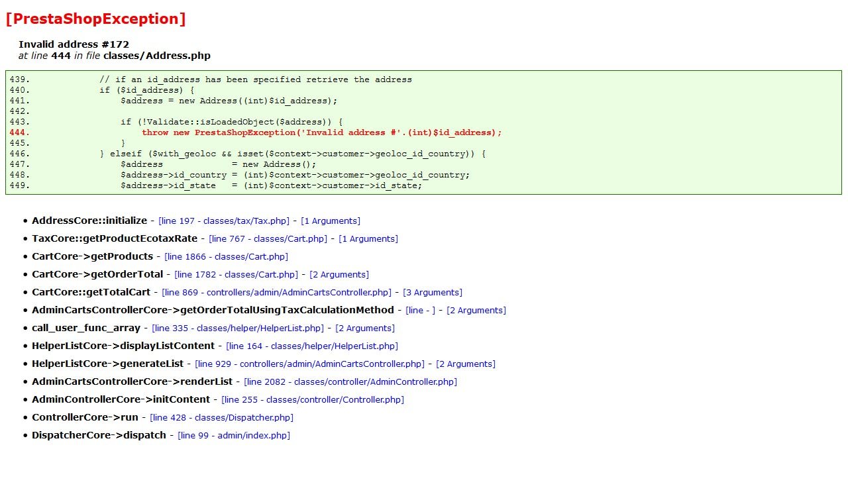The width and height of the screenshot is (848, 504).
Task: Click the "CartCore::getTotalCart" trace entry
Action: pos(91,292)
